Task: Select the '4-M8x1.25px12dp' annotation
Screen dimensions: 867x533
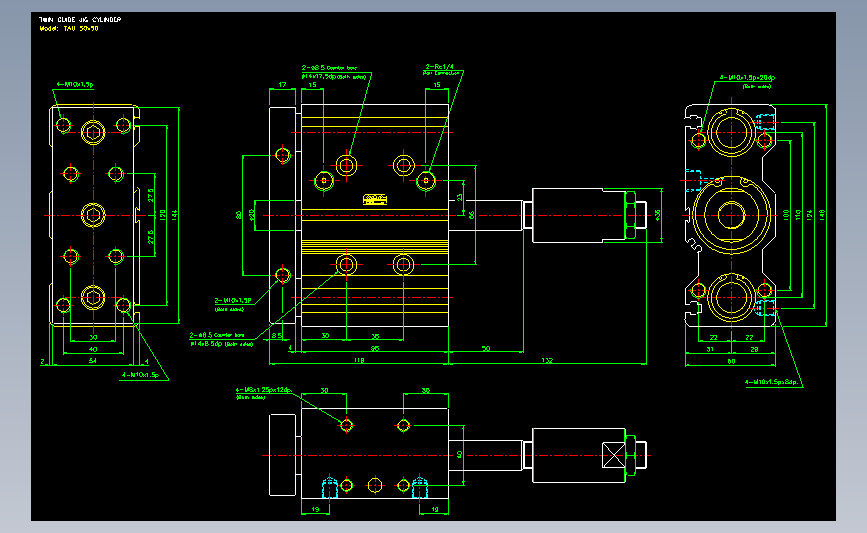Action: tap(263, 390)
